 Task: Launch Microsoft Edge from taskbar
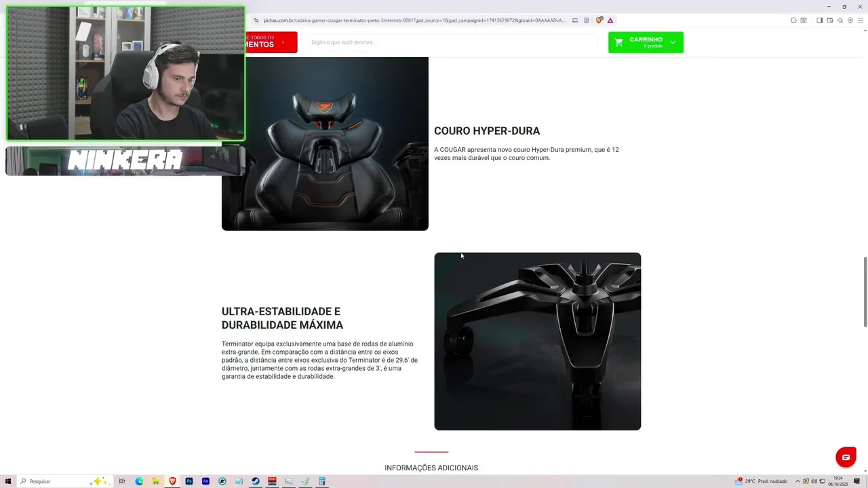click(139, 481)
